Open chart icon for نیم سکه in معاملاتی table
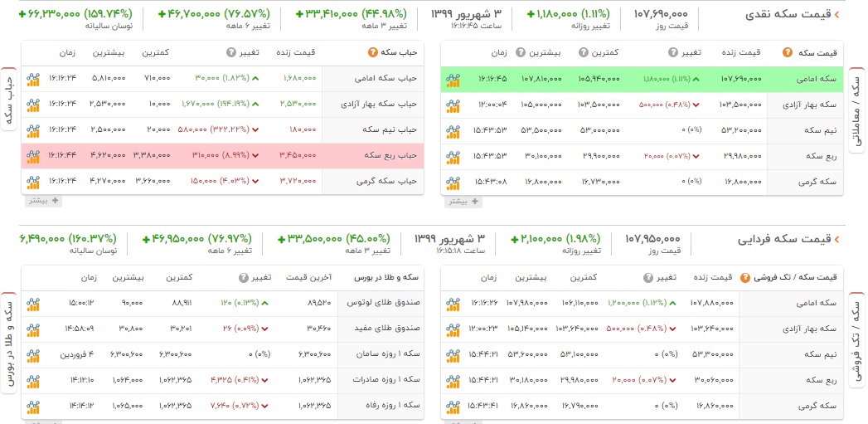868x424 pixels. pos(453,131)
